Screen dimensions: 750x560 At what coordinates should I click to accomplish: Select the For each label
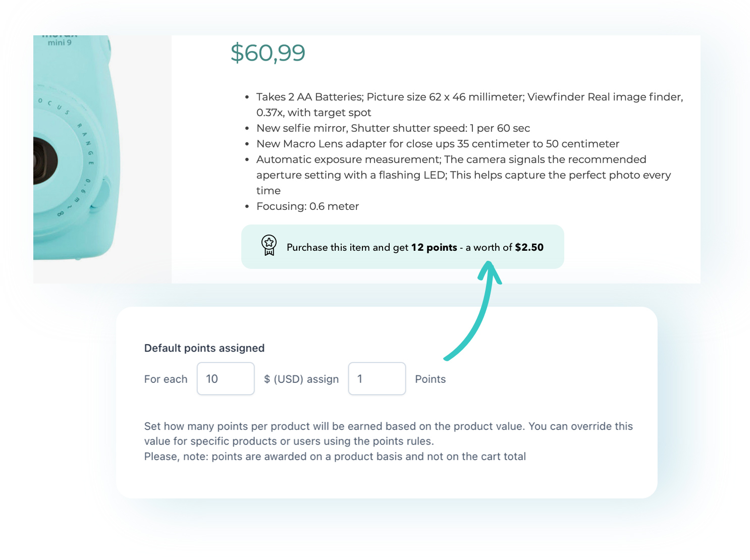[x=166, y=379]
